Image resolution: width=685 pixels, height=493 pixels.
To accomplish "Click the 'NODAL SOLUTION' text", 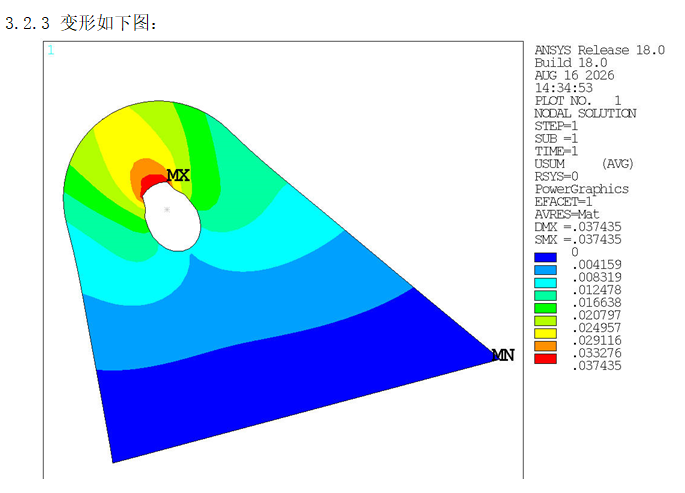I will pyautogui.click(x=585, y=113).
